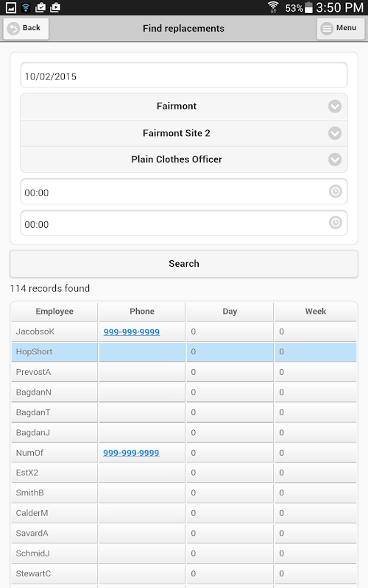Sort by the Week column header

316,312
